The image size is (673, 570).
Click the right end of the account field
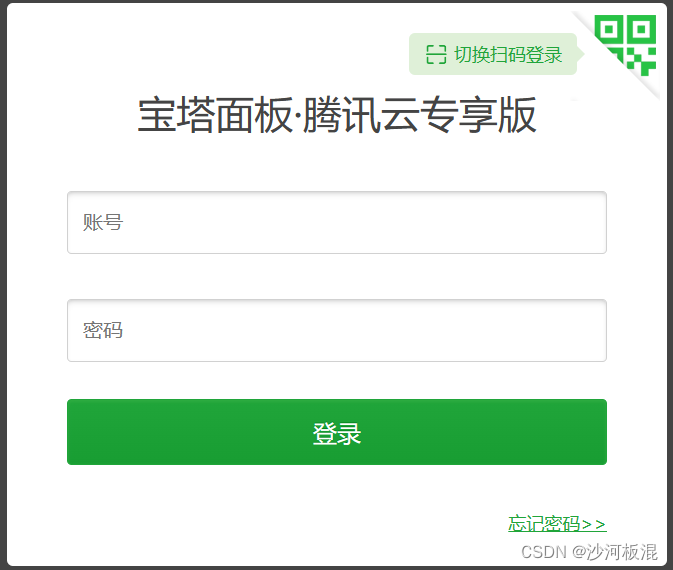(594, 222)
